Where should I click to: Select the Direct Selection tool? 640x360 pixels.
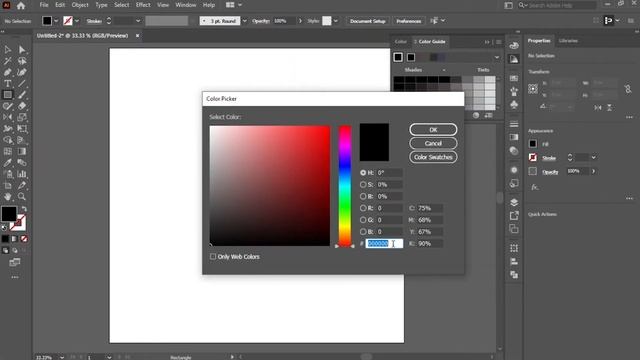coord(22,50)
